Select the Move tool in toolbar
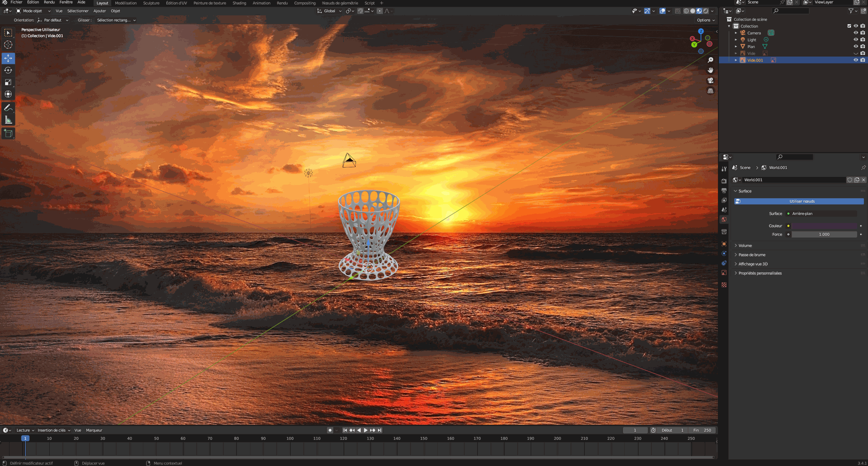Viewport: 868px width, 466px height. [x=8, y=58]
